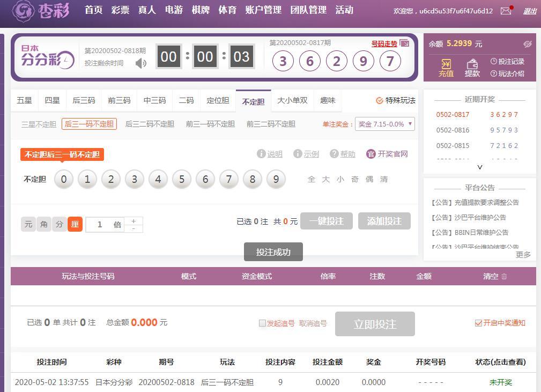This screenshot has width=541, height=392.
Task: Click the 立即投注 button
Action: tap(375, 324)
